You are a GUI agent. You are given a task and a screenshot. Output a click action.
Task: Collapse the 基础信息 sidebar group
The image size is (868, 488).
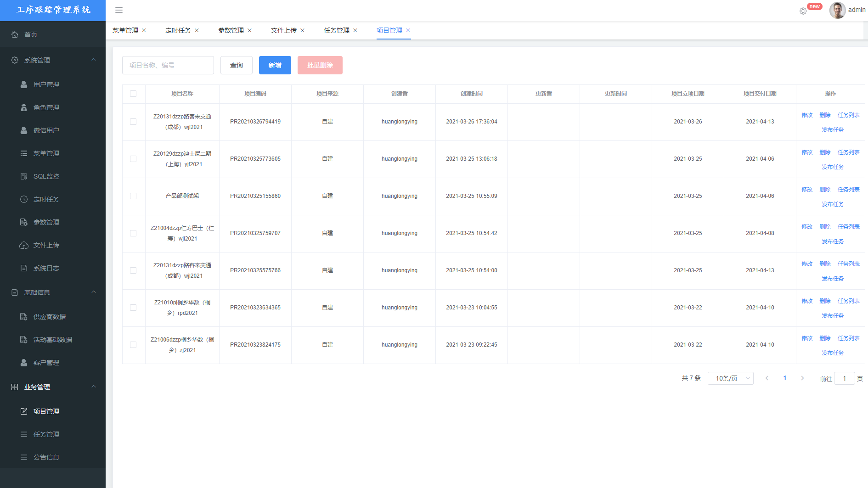(x=94, y=292)
